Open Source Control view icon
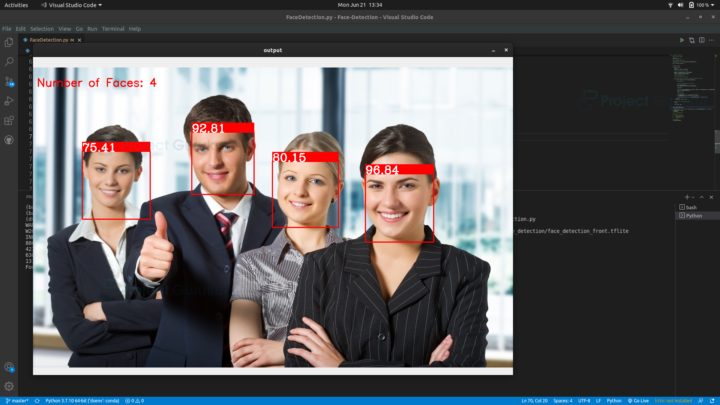This screenshot has width=720, height=405. click(x=9, y=82)
